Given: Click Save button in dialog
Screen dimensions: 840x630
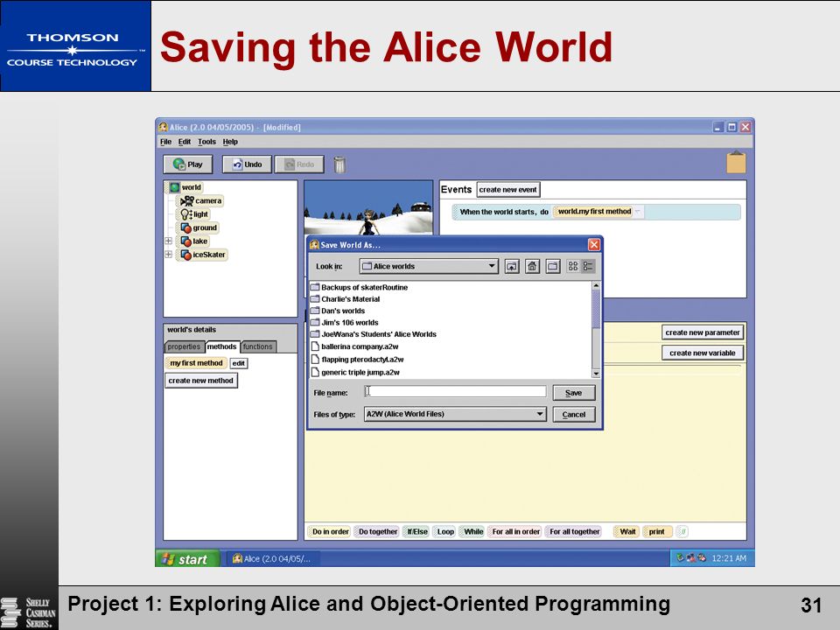Looking at the screenshot, I should point(574,393).
